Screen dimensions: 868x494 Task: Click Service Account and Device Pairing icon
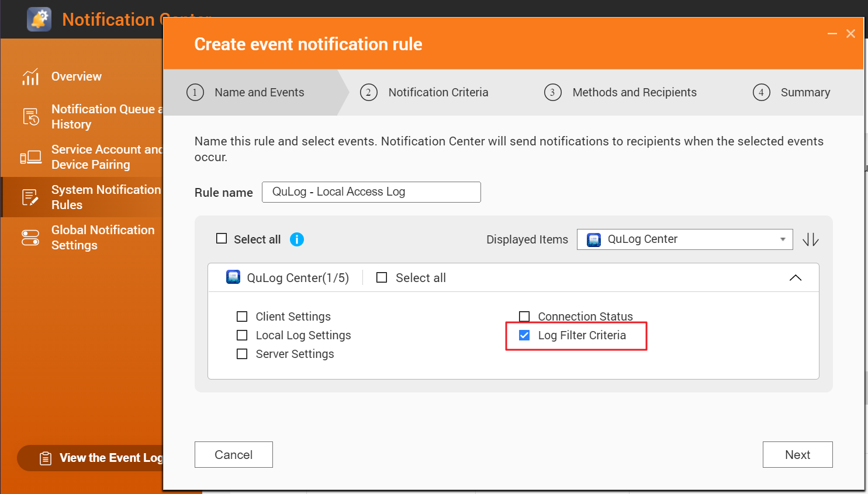(30, 157)
